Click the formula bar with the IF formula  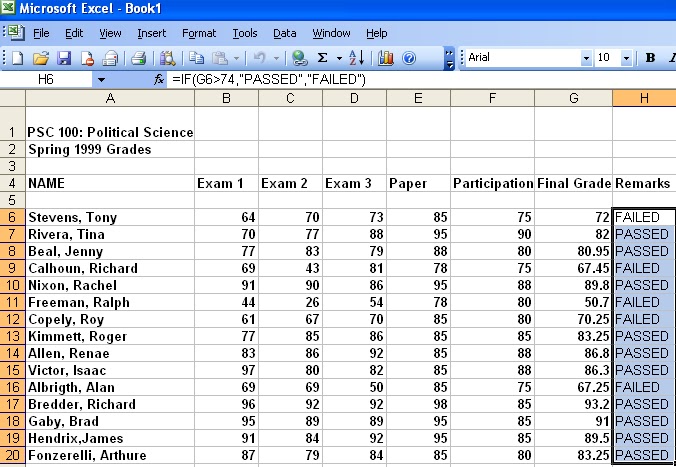pyautogui.click(x=422, y=79)
